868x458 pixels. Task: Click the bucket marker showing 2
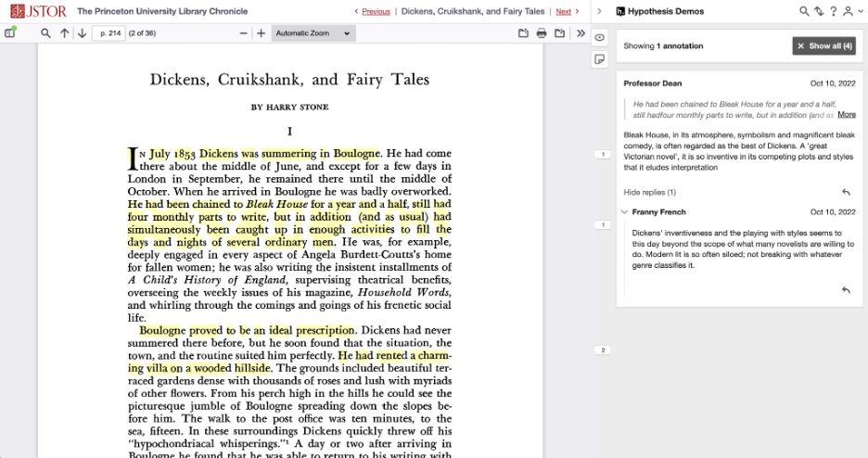[603, 350]
